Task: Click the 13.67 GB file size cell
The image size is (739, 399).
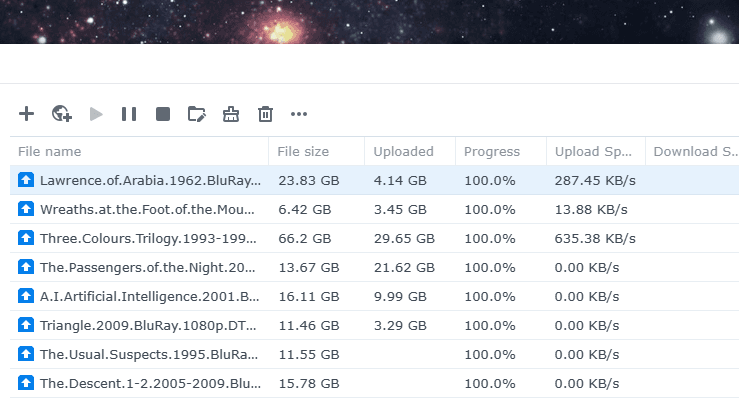Action: (x=309, y=268)
